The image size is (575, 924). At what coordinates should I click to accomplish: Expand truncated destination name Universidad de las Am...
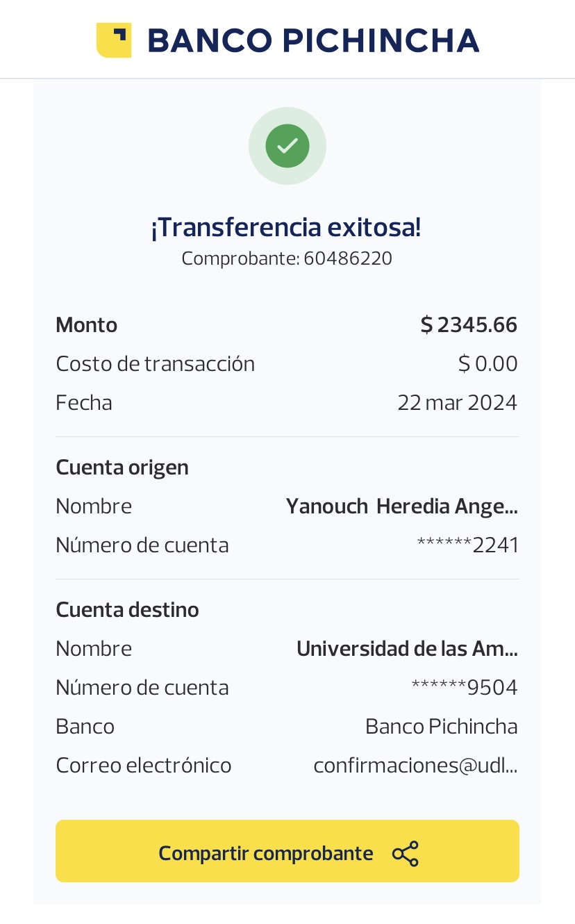[x=407, y=649]
